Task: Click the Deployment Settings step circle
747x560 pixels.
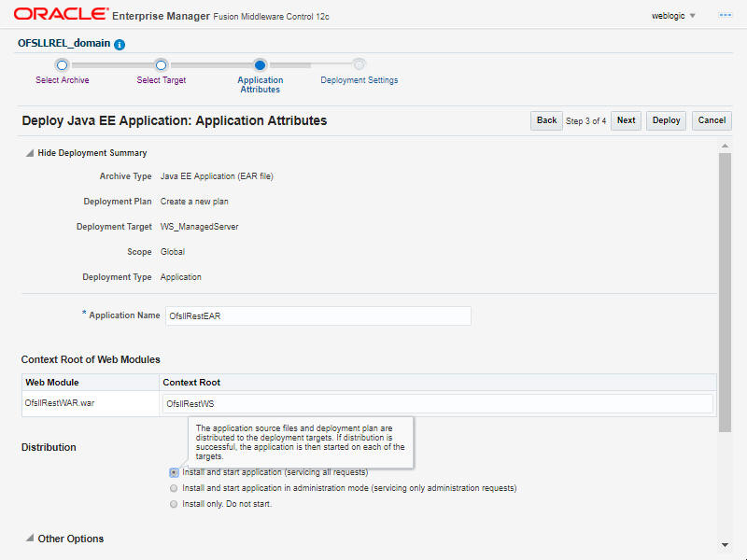Action: [359, 64]
